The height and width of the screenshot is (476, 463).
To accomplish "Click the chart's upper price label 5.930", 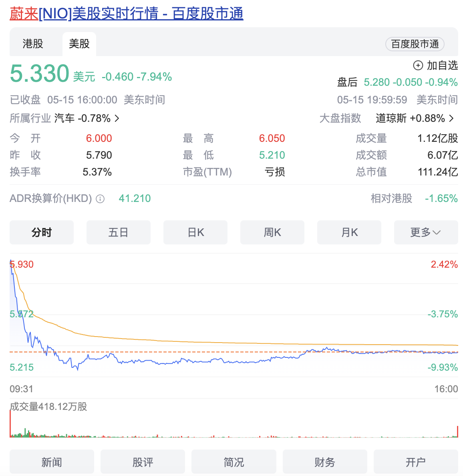I will tap(22, 264).
